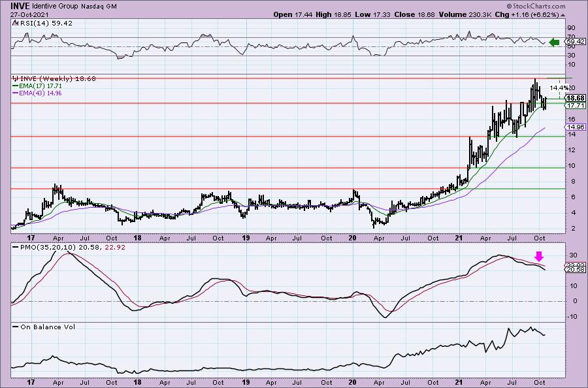Click the 14.96 EMA tag on right axis
588x388 pixels.
576,127
